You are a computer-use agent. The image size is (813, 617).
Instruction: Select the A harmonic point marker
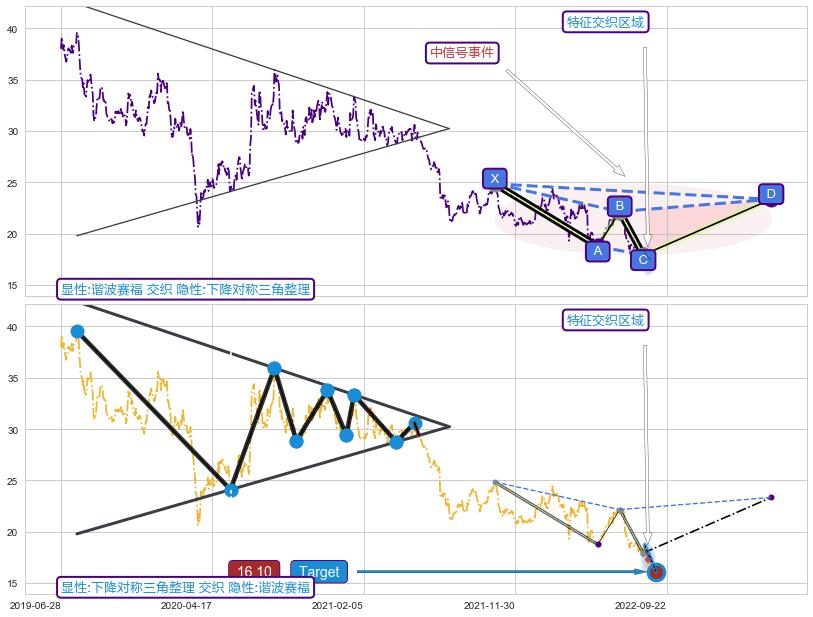598,250
